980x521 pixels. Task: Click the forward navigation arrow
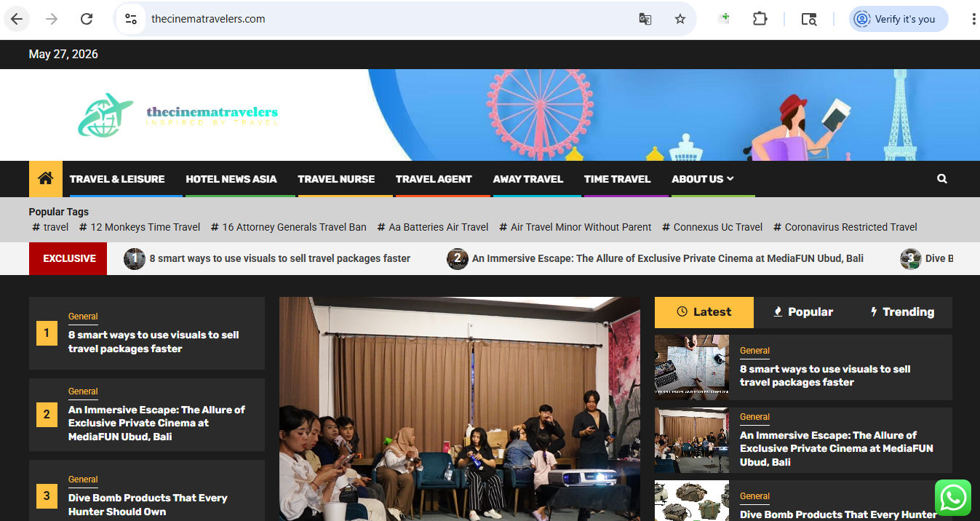coord(52,19)
